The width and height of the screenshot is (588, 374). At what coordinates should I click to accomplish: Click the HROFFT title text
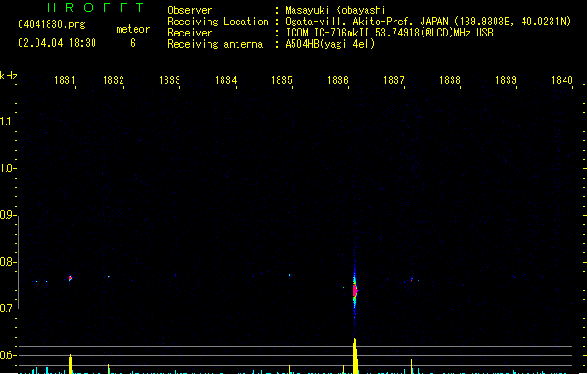point(95,7)
